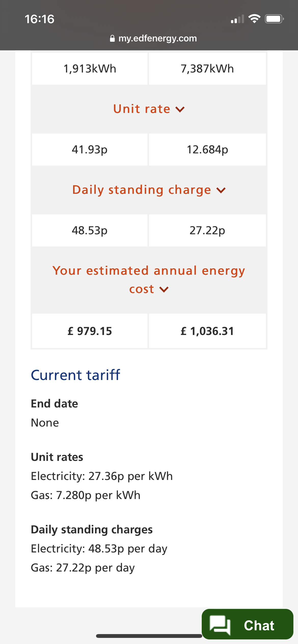Select the £ 1,036.31 annual cost cell
298x644 pixels.
[x=207, y=331]
